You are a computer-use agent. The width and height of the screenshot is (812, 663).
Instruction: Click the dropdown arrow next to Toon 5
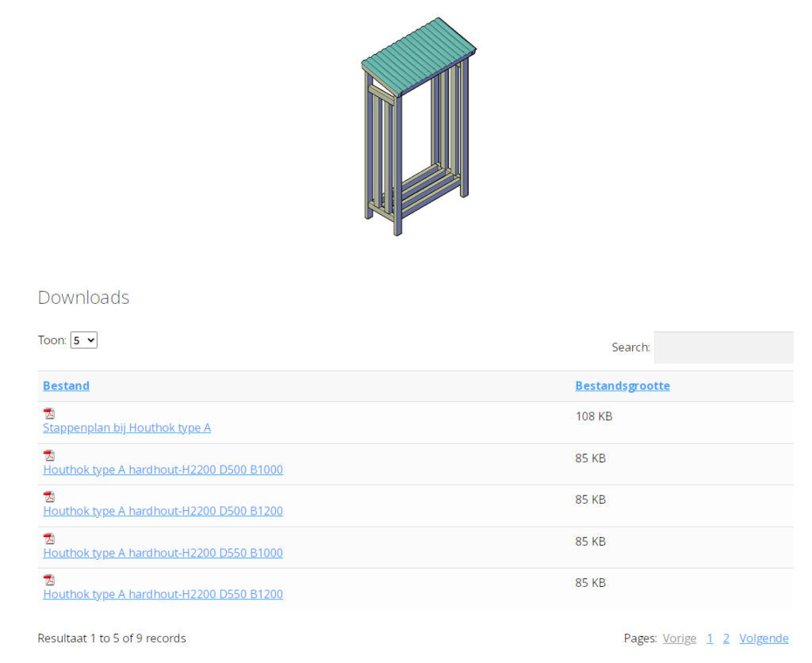(x=90, y=339)
